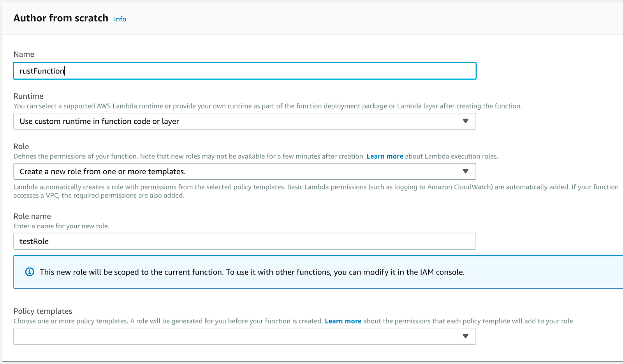Expand the empty Policy templates dropdown
The width and height of the screenshot is (623, 364).
[x=245, y=336]
